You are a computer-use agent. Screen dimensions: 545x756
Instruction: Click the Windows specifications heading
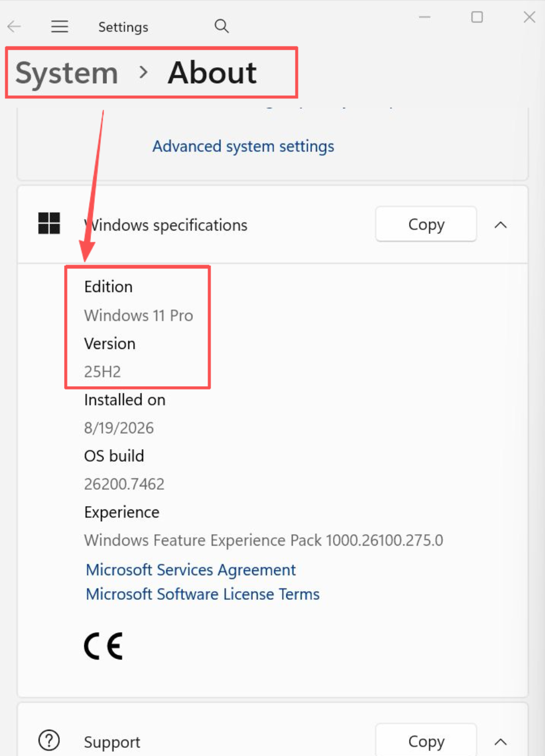[x=166, y=225]
